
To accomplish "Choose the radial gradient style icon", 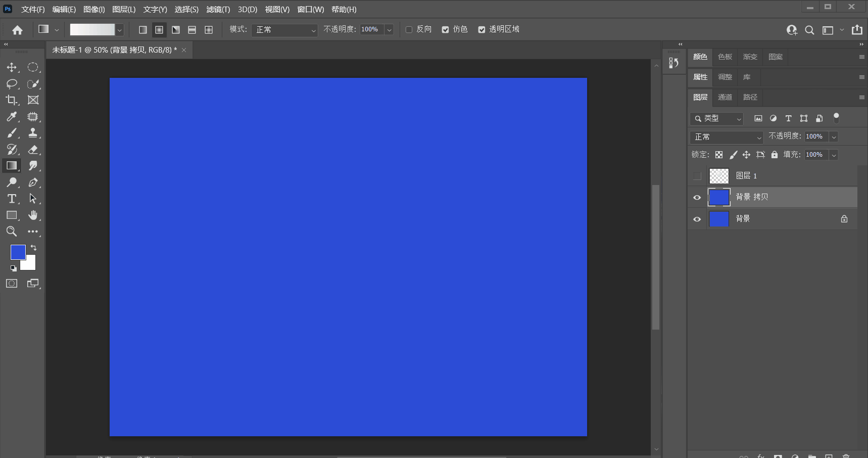I will pyautogui.click(x=159, y=30).
